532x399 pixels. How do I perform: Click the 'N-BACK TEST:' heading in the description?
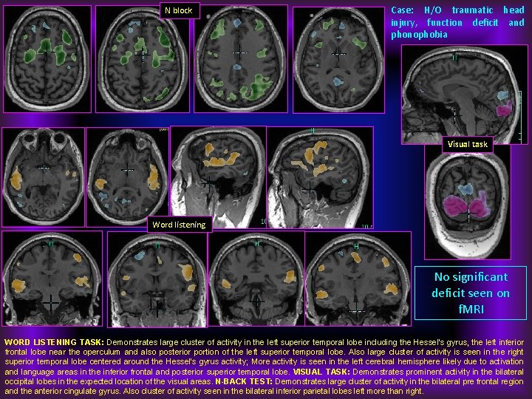244,381
